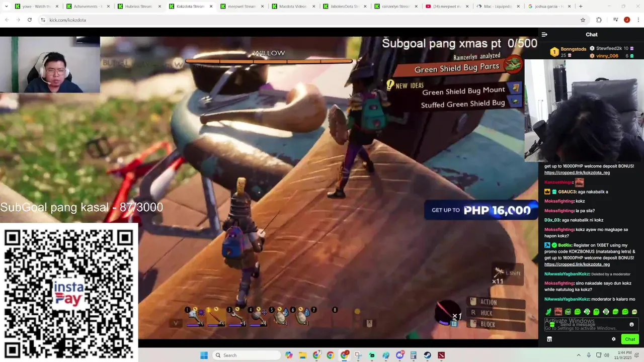Bookmark this page with the star icon

tap(583, 20)
